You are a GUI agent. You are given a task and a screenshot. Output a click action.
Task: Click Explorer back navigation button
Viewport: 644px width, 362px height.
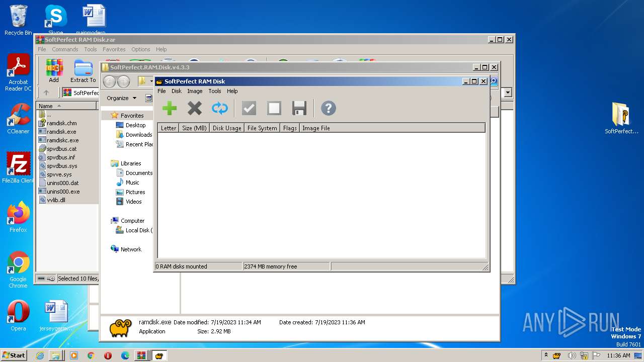pyautogui.click(x=109, y=81)
